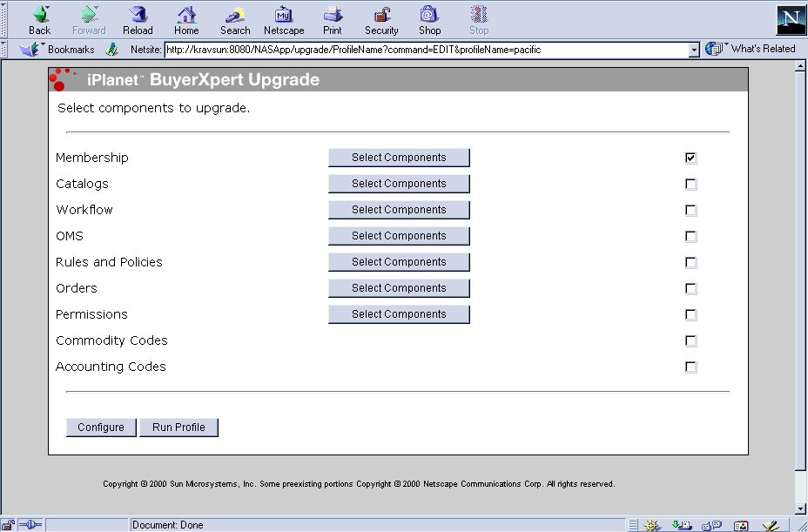Open the Search toolbar icon
The height and width of the screenshot is (532, 808).
(235, 20)
